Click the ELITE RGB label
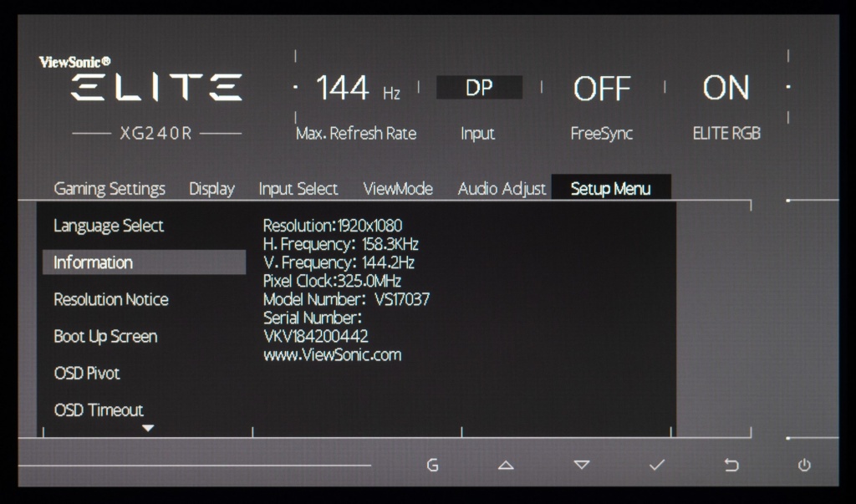 click(x=726, y=133)
